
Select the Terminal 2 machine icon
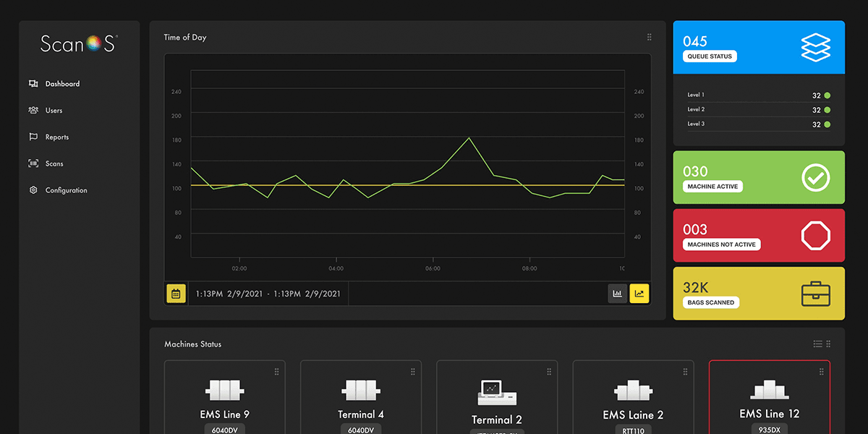click(x=496, y=392)
